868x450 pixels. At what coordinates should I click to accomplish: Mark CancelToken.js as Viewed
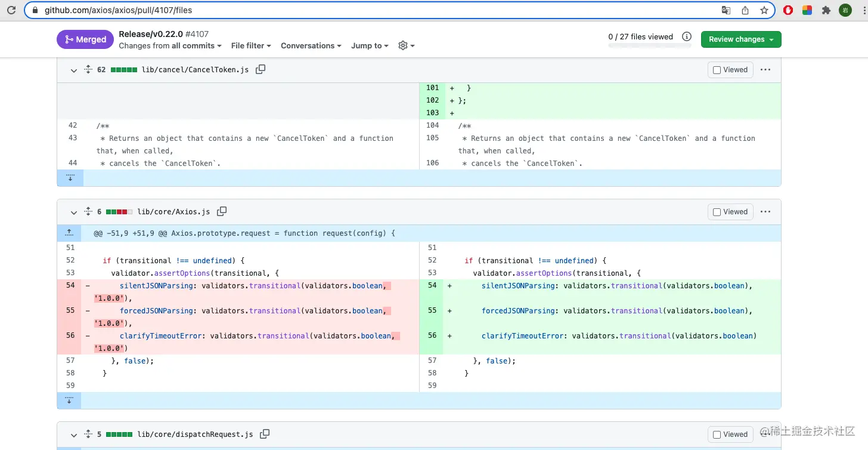730,70
